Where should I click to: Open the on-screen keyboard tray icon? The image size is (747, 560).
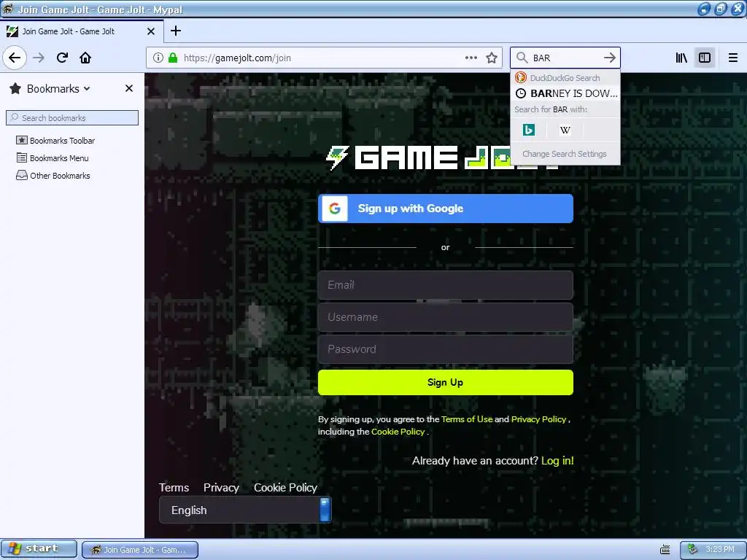(665, 550)
